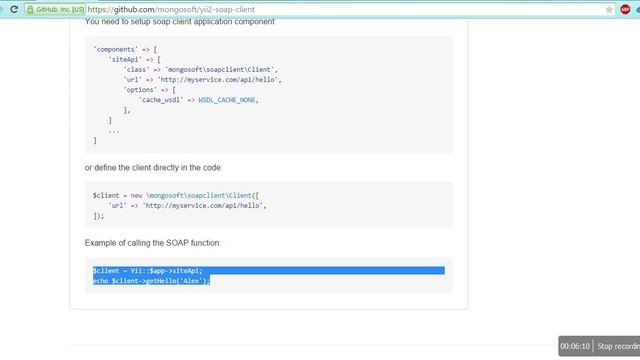Screen dimensions: 640x360
Task: Click the browser reload icon
Action: pyautogui.click(x=14, y=9)
